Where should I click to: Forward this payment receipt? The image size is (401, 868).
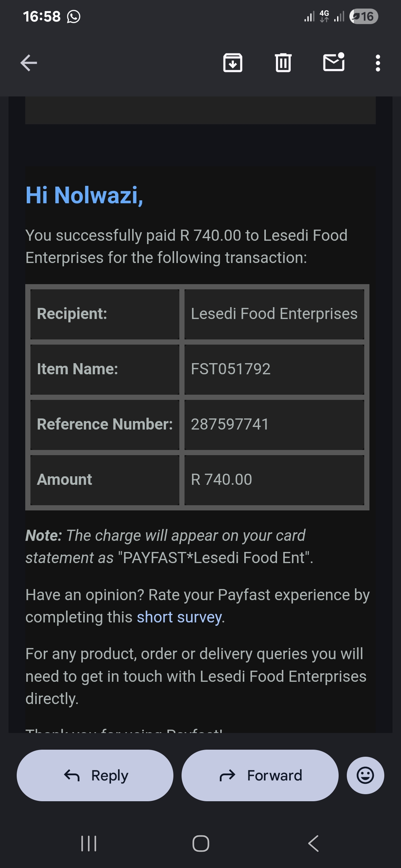(260, 775)
